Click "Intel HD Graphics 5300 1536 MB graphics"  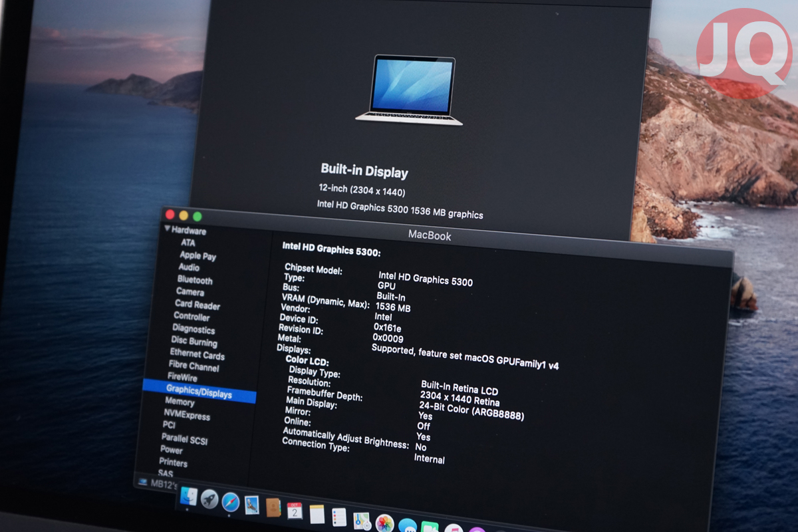[x=400, y=210]
